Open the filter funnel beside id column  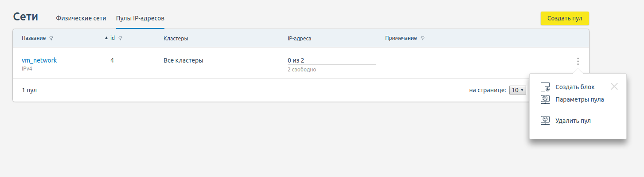[x=121, y=39]
